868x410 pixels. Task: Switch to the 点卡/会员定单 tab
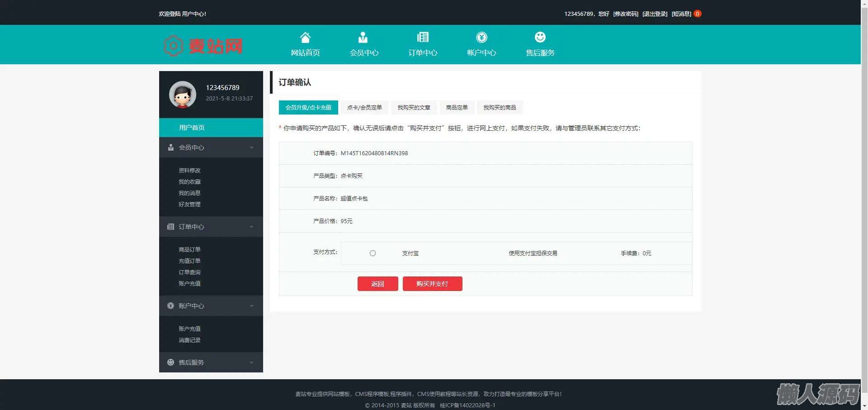click(364, 107)
